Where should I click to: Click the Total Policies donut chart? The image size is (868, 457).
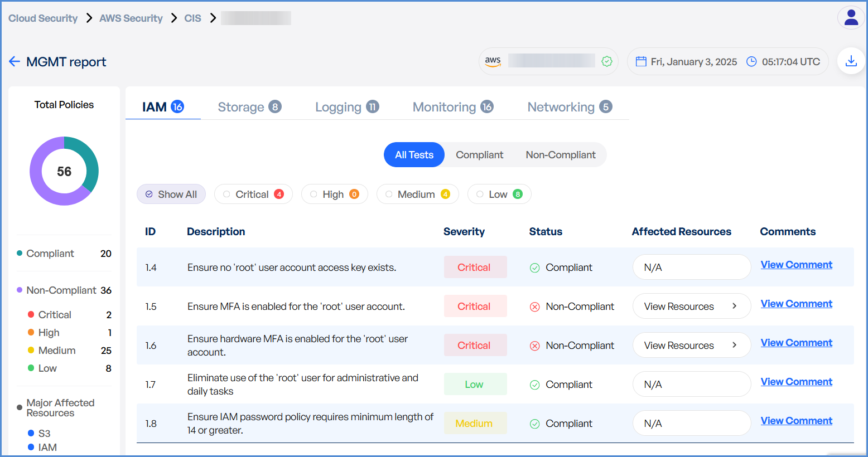64,171
